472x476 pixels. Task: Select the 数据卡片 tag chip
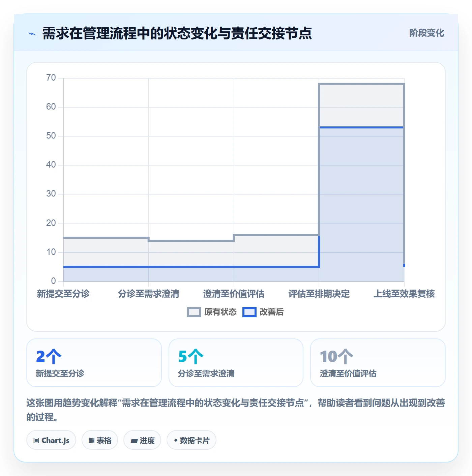pos(191,440)
